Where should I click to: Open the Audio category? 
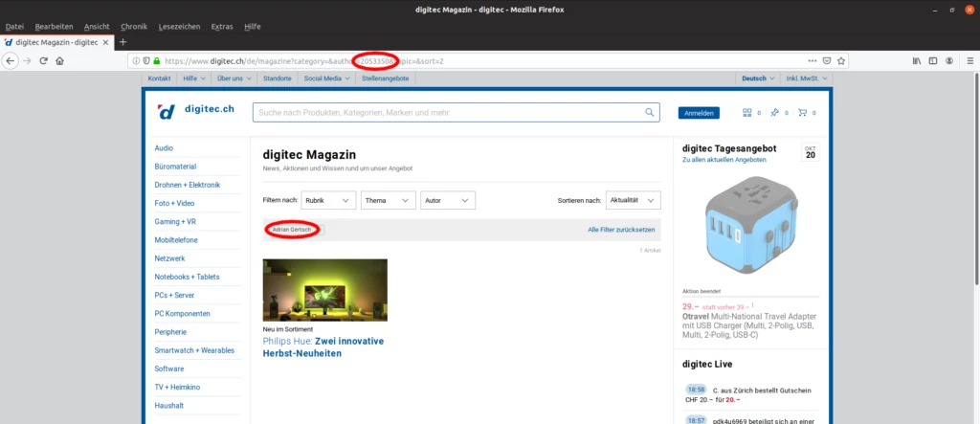point(164,148)
